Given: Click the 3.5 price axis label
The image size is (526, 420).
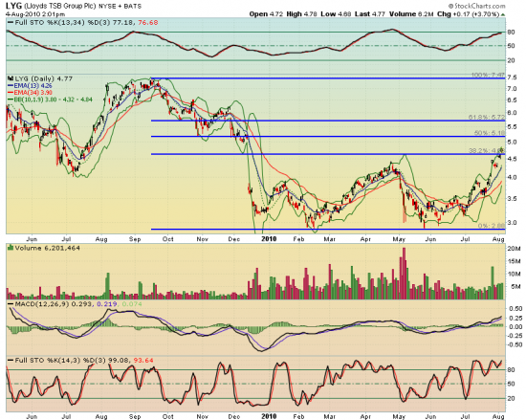Looking at the screenshot, I should point(512,198).
